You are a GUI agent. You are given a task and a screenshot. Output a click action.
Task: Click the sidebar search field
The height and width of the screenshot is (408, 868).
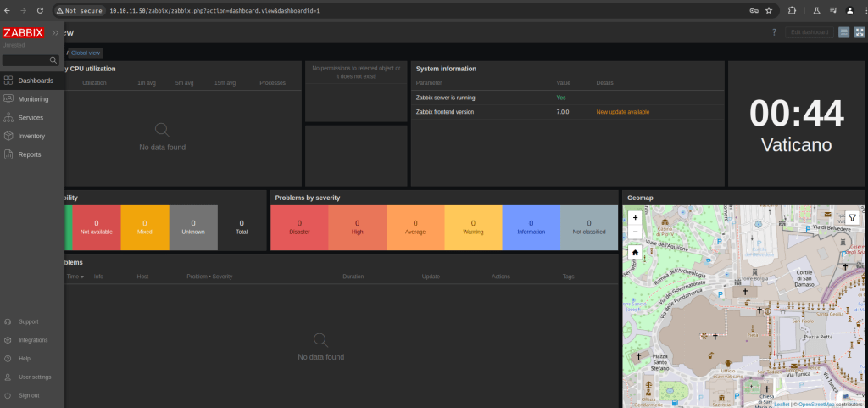click(25, 60)
